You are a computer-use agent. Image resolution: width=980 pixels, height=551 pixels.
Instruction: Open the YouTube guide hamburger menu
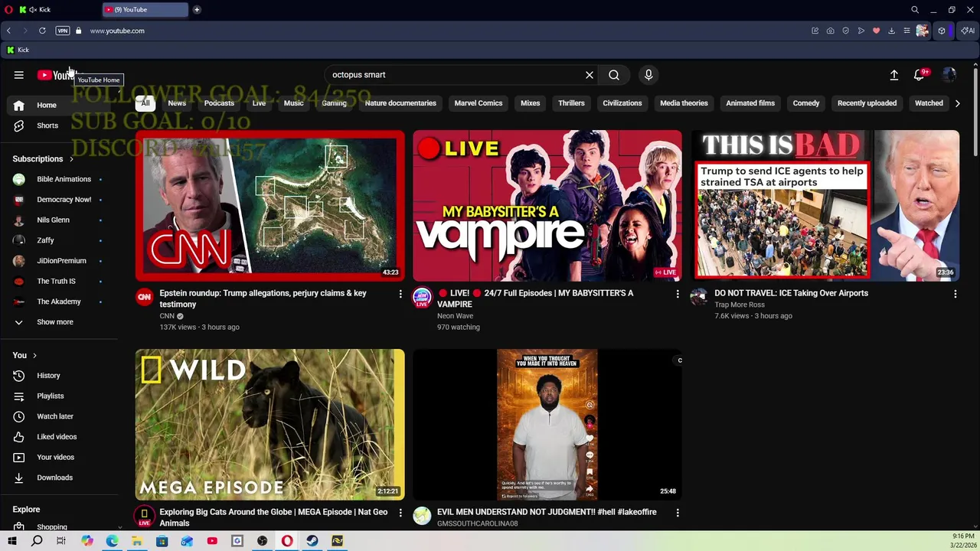click(18, 75)
